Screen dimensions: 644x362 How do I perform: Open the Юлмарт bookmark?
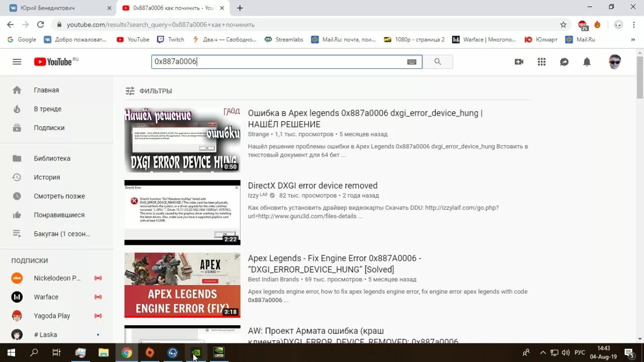pos(541,39)
